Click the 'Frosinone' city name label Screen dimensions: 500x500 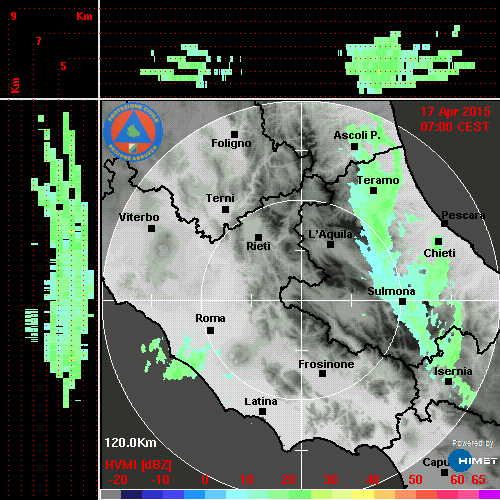326,364
